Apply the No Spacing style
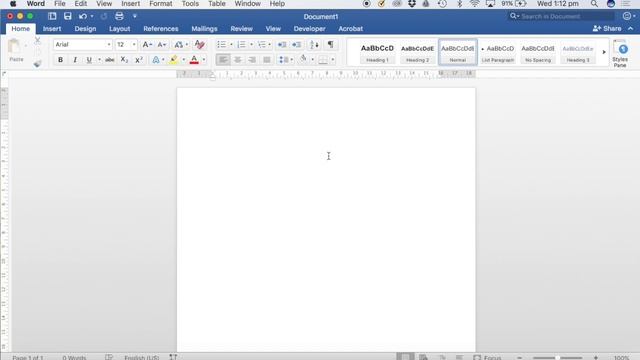 tap(538, 52)
